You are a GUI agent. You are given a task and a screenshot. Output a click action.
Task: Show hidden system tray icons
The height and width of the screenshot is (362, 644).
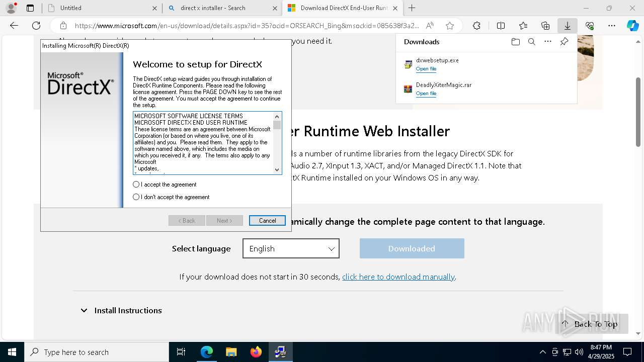[542, 352]
